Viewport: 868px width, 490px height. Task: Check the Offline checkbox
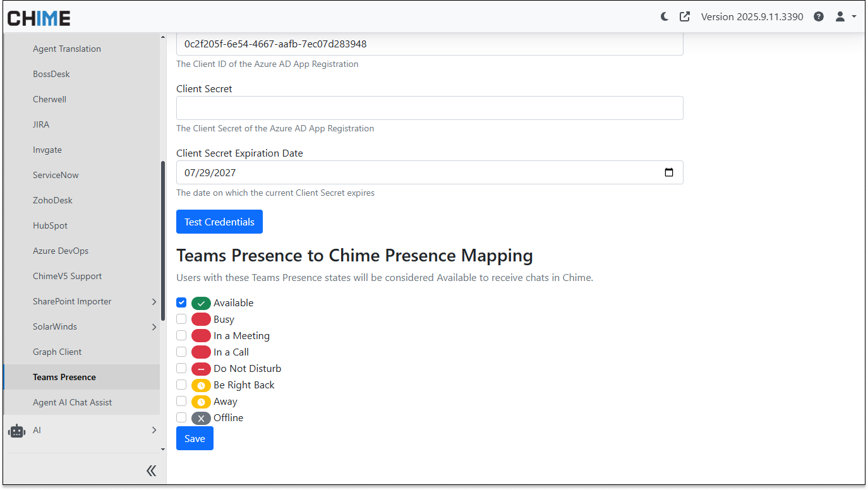pyautogui.click(x=181, y=417)
